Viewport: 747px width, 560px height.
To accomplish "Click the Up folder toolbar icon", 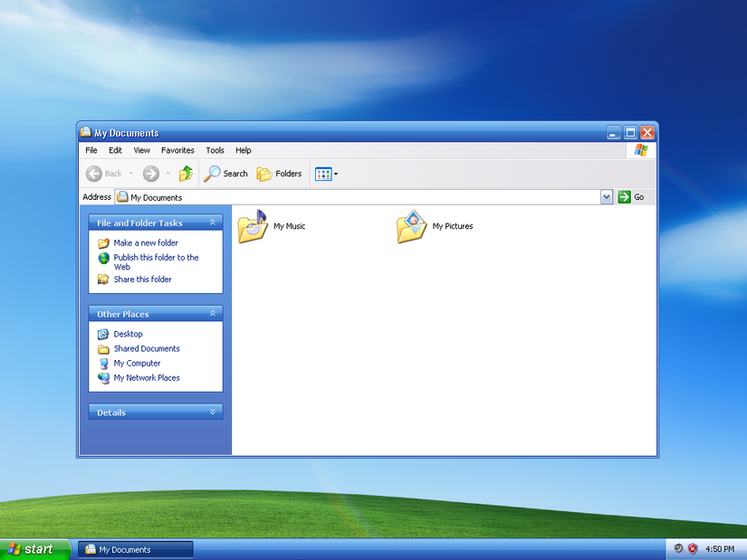I will [x=186, y=174].
